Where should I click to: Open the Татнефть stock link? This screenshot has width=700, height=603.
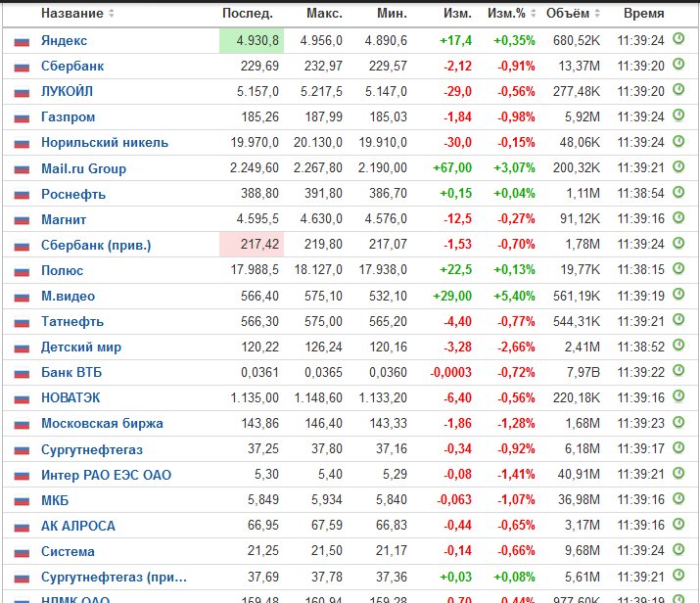(72, 321)
